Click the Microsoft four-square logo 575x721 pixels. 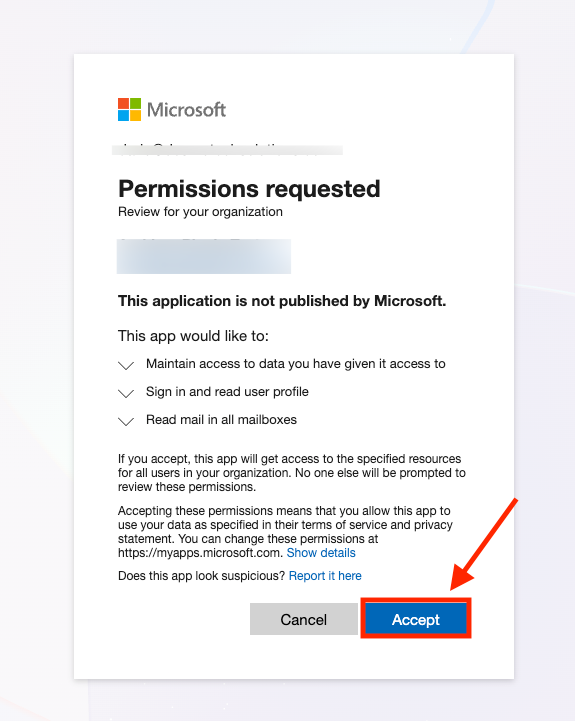129,109
